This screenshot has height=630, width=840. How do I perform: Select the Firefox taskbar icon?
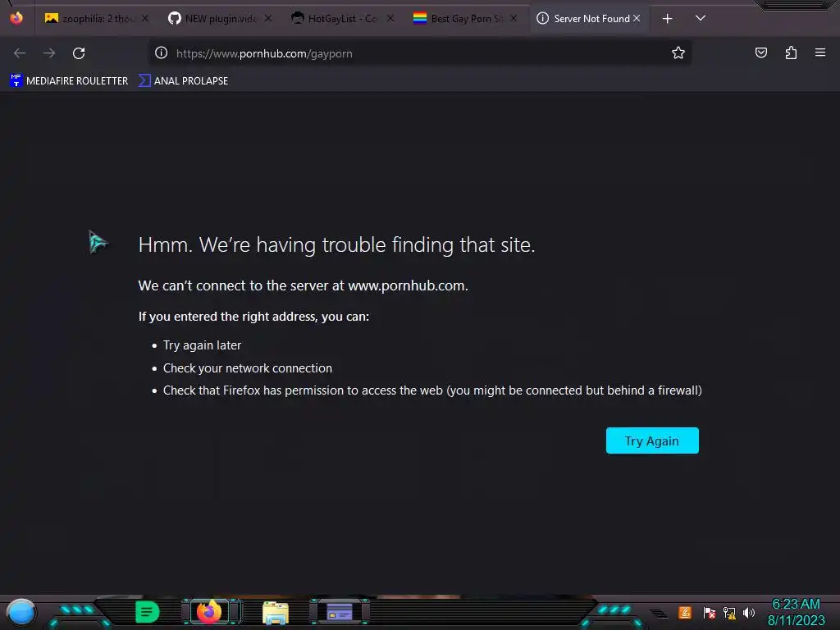coord(209,612)
